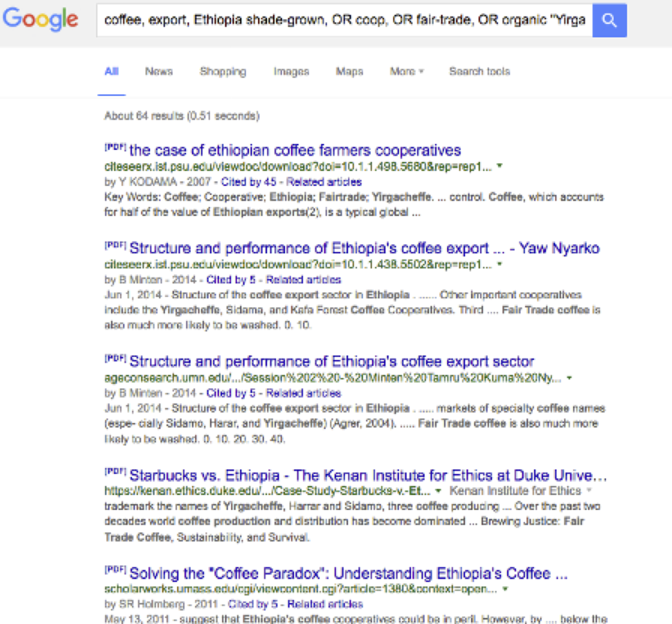The height and width of the screenshot is (624, 672).
Task: Open the Images results tab
Action: (291, 72)
